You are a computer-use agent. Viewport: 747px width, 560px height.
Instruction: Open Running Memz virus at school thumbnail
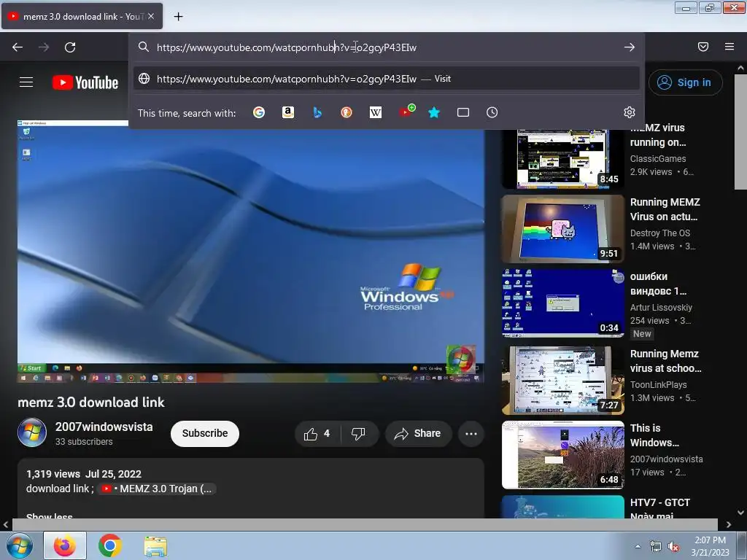pyautogui.click(x=562, y=380)
